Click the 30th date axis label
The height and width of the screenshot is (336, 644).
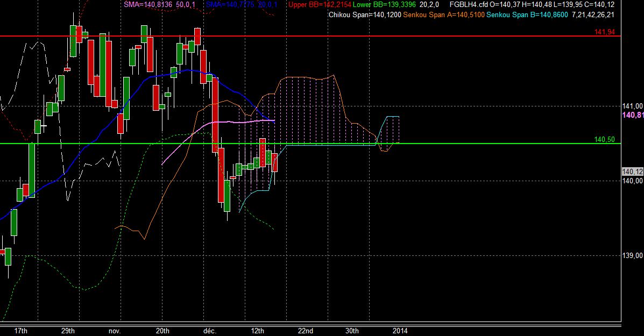[x=352, y=331]
